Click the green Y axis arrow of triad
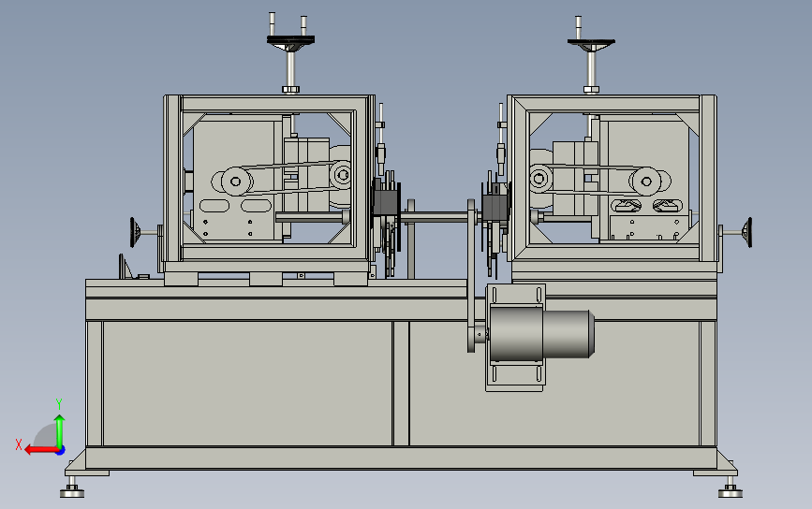 click(60, 430)
